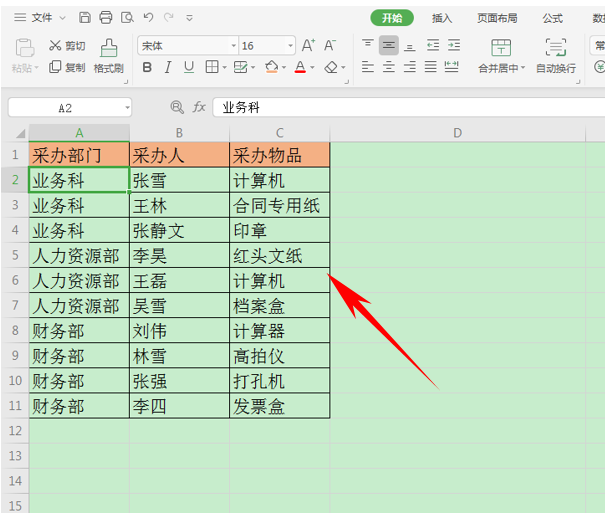Image resolution: width=605 pixels, height=515 pixels.
Task: Align text to bottom of cell
Action: (409, 46)
